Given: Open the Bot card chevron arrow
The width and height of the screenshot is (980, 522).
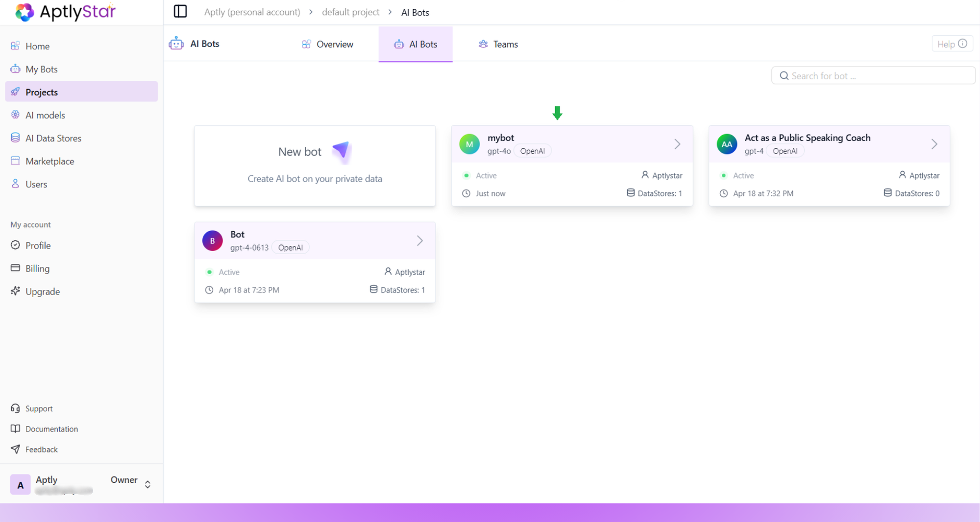Looking at the screenshot, I should pos(420,240).
